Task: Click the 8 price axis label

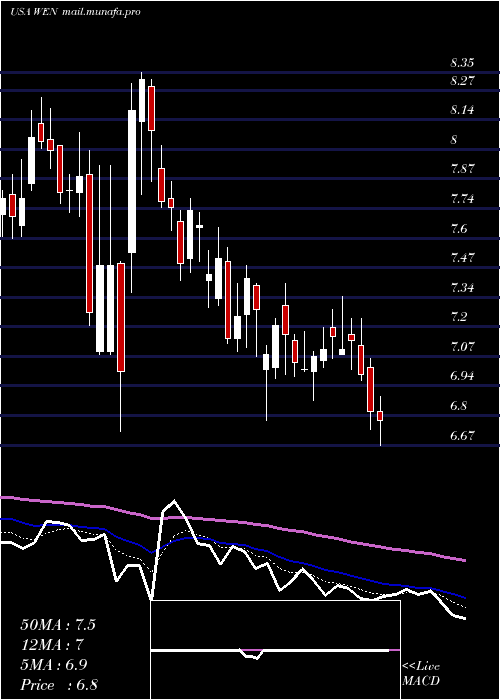Action: (x=454, y=140)
